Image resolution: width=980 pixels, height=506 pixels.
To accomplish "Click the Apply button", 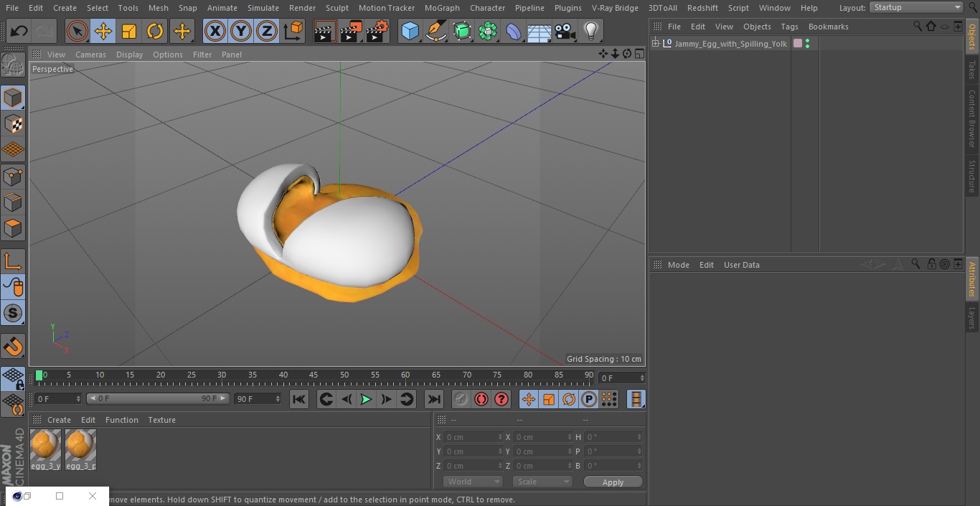I will pos(613,482).
